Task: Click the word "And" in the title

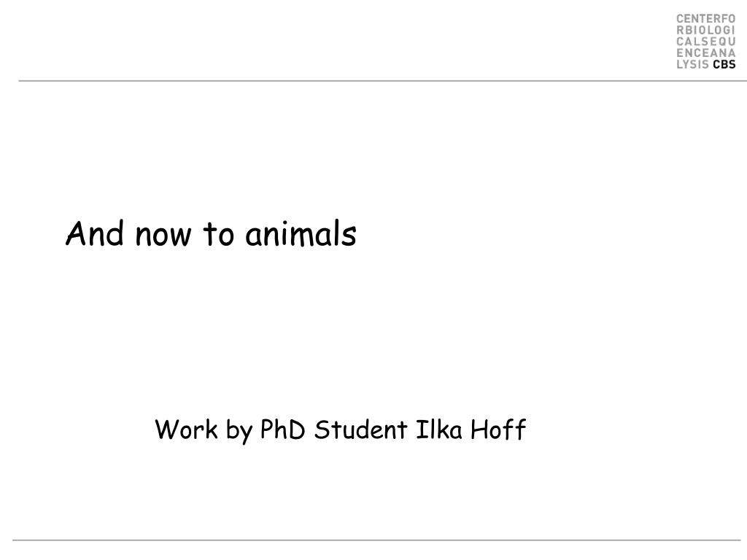Action: click(x=95, y=233)
